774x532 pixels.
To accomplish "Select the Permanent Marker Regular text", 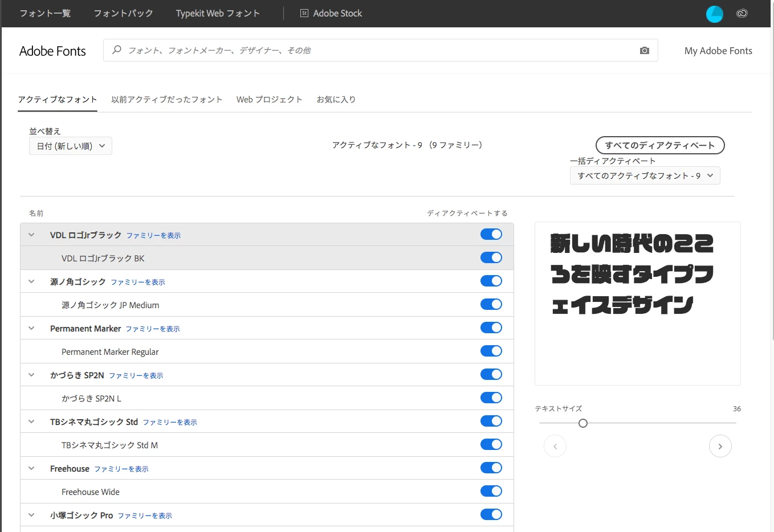I will coord(110,351).
